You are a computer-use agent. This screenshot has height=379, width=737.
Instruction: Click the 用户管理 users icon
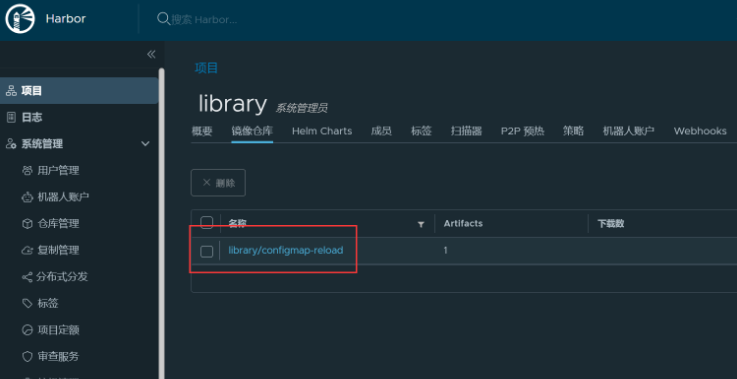pyautogui.click(x=27, y=170)
